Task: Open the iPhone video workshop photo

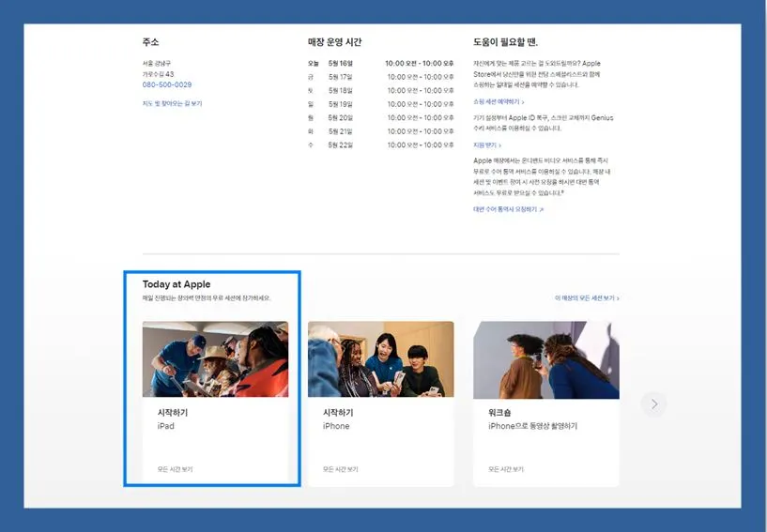Action: click(x=545, y=359)
